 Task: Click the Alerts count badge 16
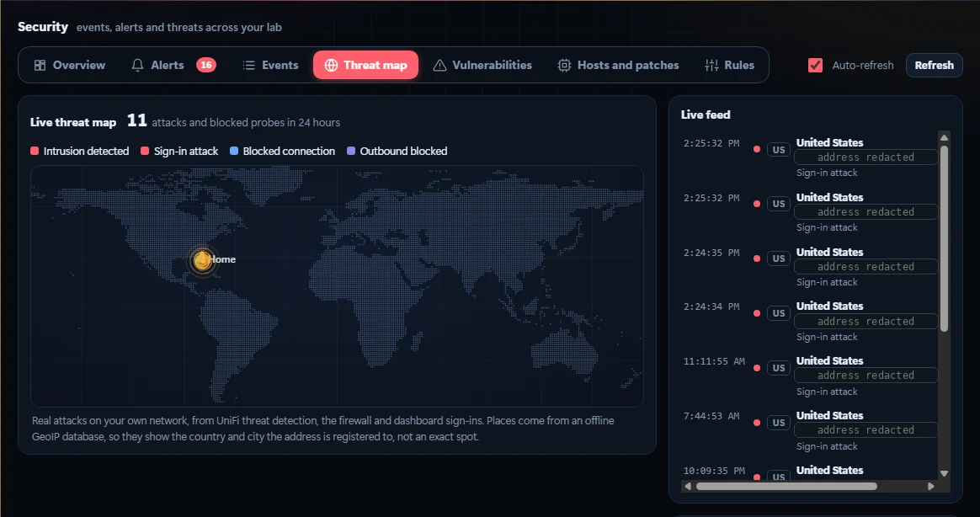pos(206,65)
